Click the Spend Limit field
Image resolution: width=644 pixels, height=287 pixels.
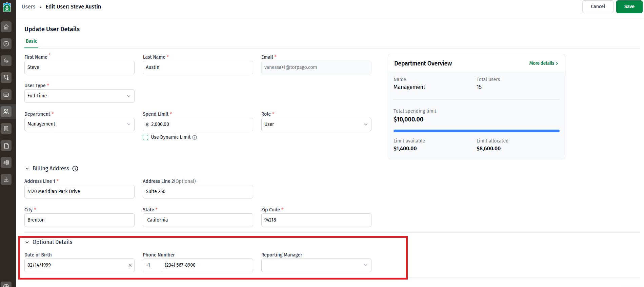[198, 125]
